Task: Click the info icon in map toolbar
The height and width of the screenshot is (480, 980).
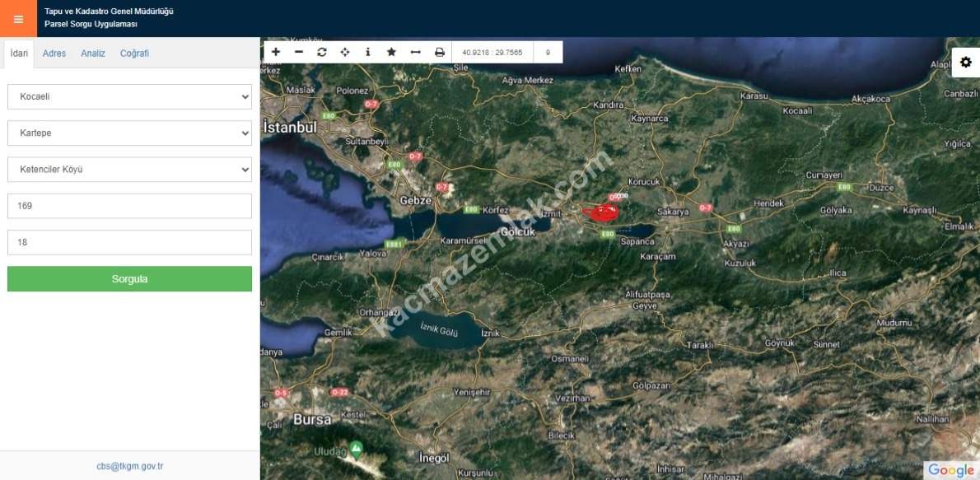Action: coord(368,52)
